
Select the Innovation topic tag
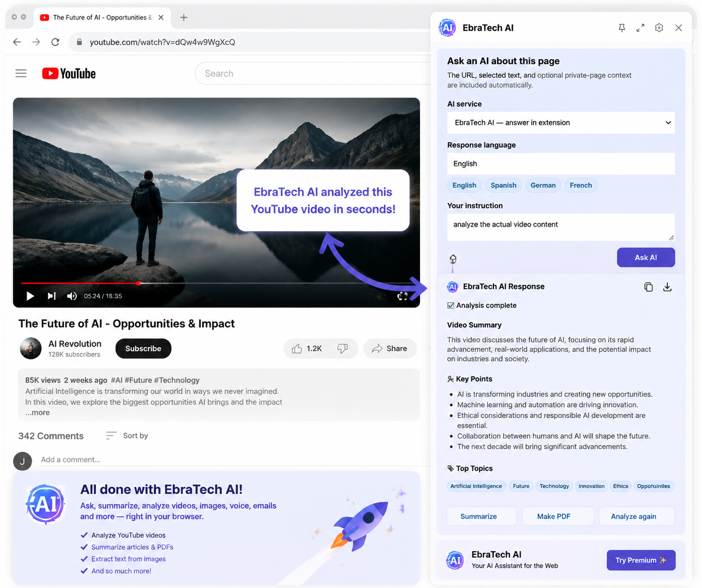(x=591, y=487)
